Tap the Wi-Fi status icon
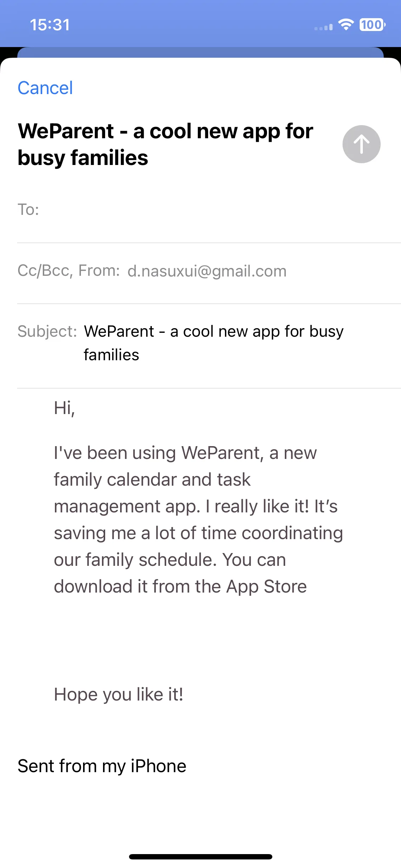This screenshot has width=401, height=868. (345, 24)
